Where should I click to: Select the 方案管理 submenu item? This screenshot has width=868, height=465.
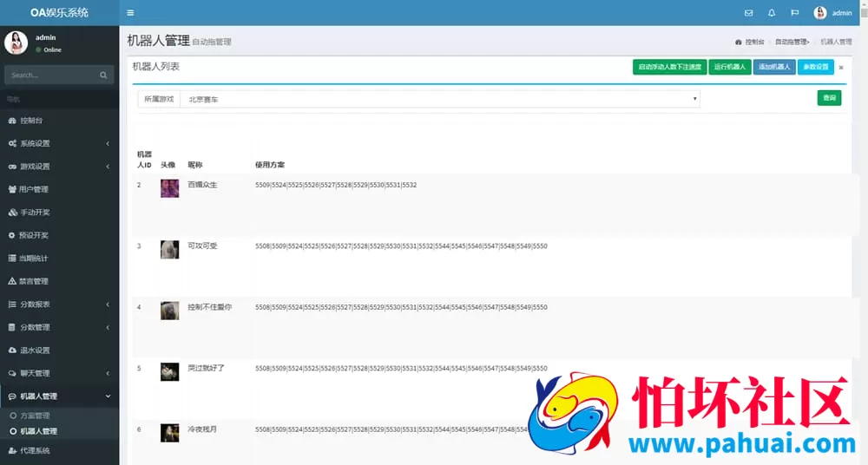[x=35, y=416]
